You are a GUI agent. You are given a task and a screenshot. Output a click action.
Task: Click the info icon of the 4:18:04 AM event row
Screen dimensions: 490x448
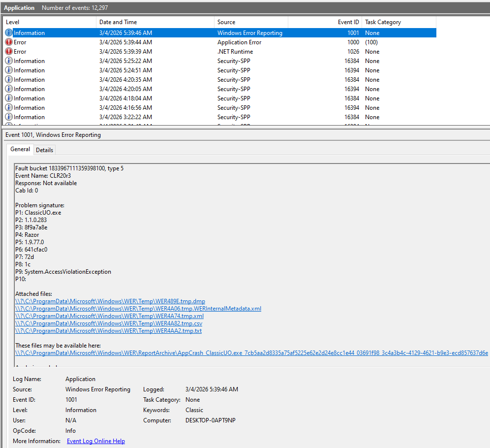[x=9, y=98]
